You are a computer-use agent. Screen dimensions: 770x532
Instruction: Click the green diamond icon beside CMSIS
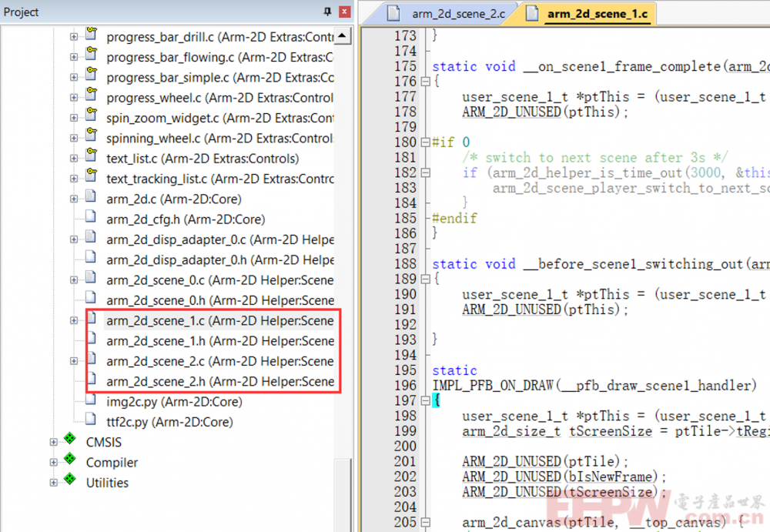(70, 438)
